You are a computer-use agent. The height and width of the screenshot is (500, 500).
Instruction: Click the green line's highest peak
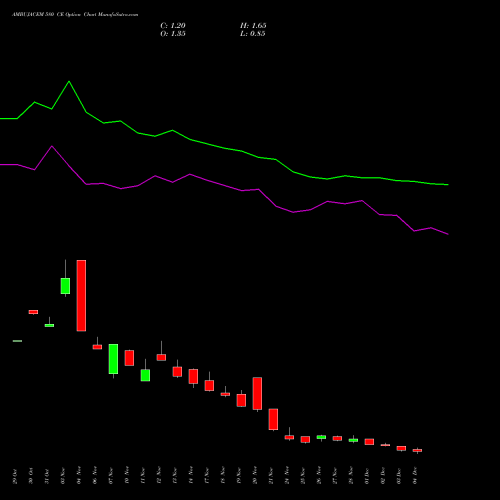[69, 81]
